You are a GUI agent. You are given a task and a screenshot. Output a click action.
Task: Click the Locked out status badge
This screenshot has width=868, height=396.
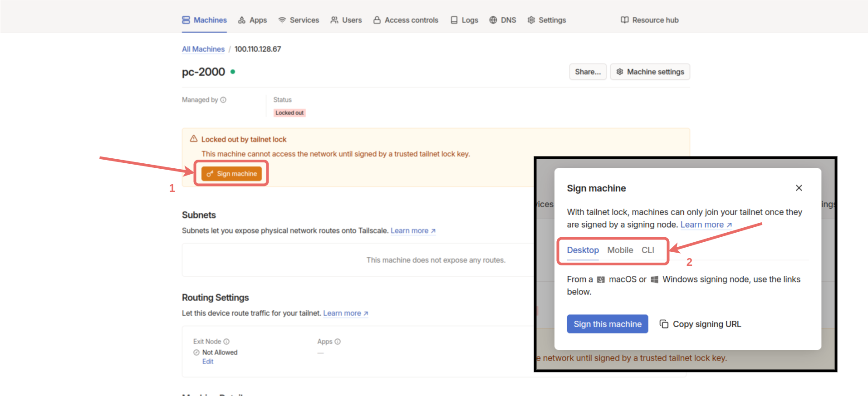(x=289, y=113)
